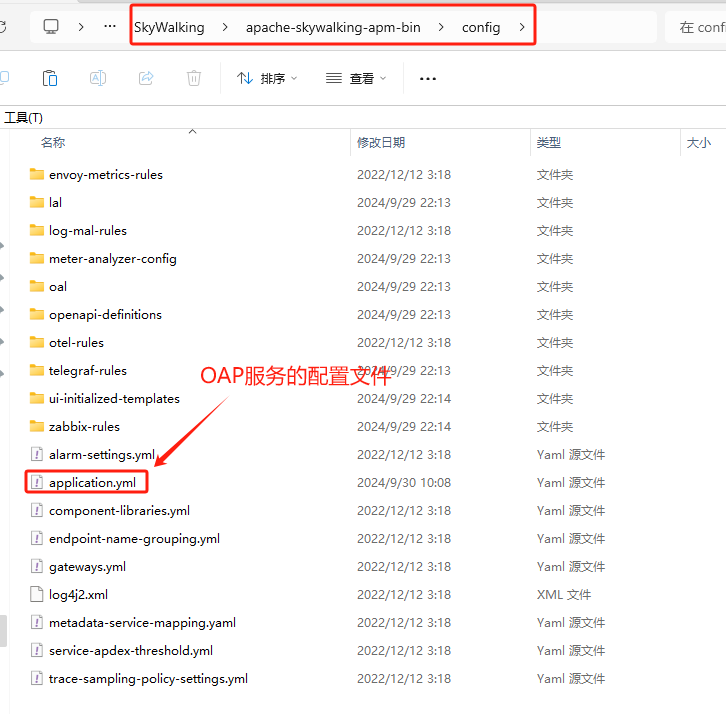The height and width of the screenshot is (714, 726).
Task: Click the breadcrumb ellipsis for hidden folders
Action: tap(110, 26)
